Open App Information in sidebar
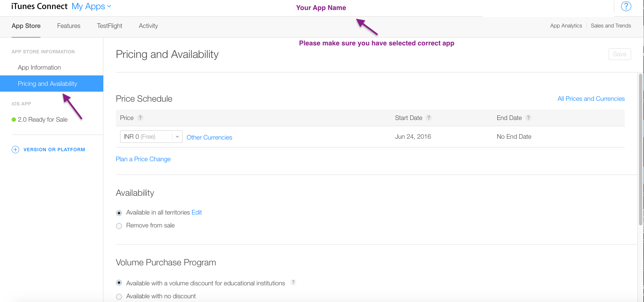Viewport: 644px width, 302px height. click(x=39, y=67)
